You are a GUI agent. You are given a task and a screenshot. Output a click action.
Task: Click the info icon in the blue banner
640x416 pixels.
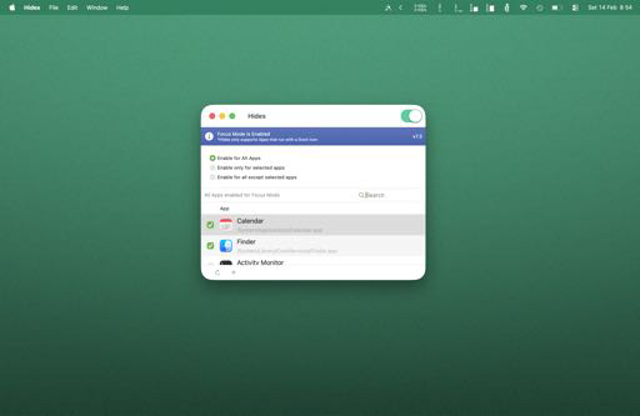[209, 136]
